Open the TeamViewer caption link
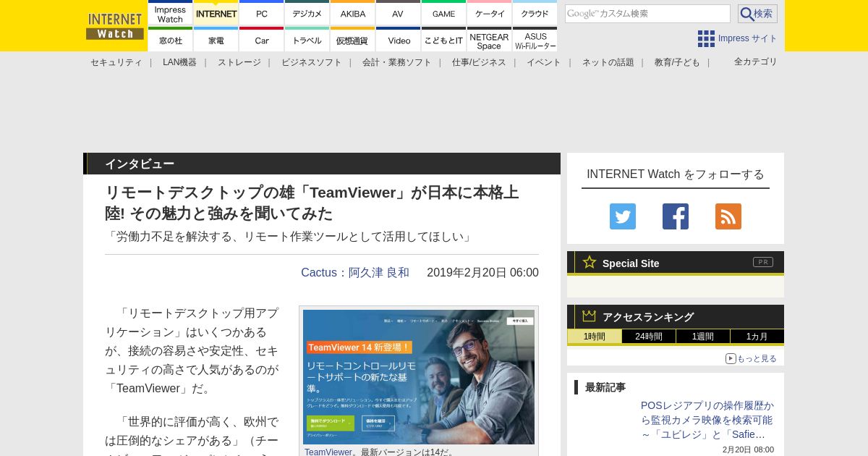The height and width of the screenshot is (456, 868). pyautogui.click(x=328, y=452)
